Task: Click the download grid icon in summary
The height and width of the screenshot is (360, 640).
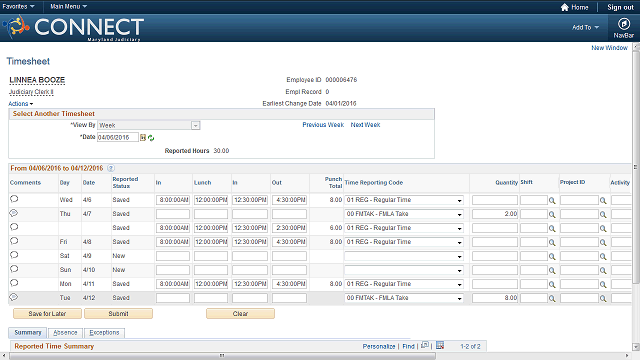Action: (x=440, y=345)
